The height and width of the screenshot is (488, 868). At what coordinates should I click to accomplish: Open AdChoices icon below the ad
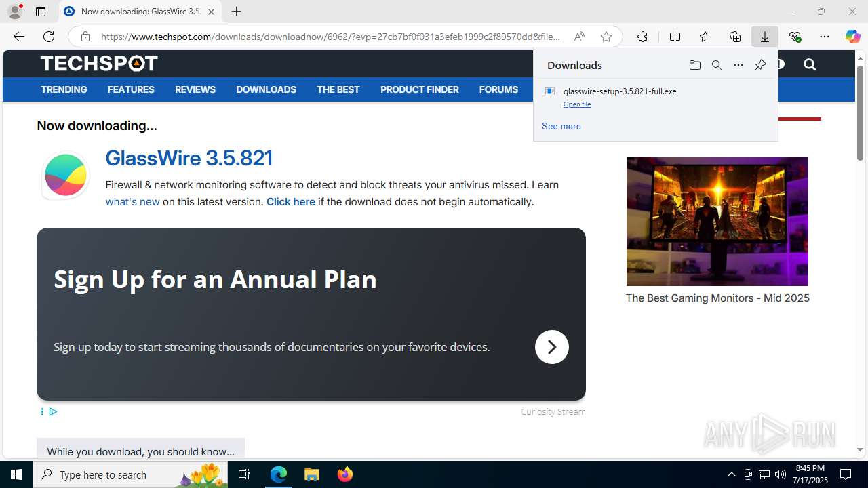53,411
